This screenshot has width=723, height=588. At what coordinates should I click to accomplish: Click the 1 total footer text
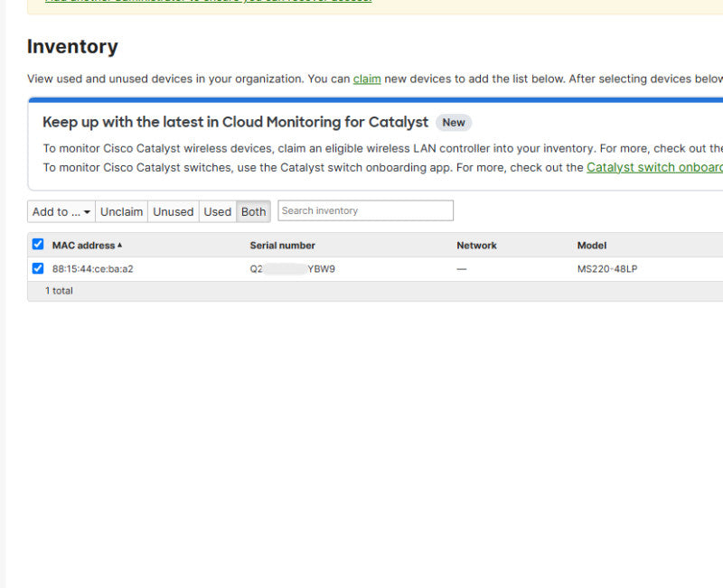(59, 291)
